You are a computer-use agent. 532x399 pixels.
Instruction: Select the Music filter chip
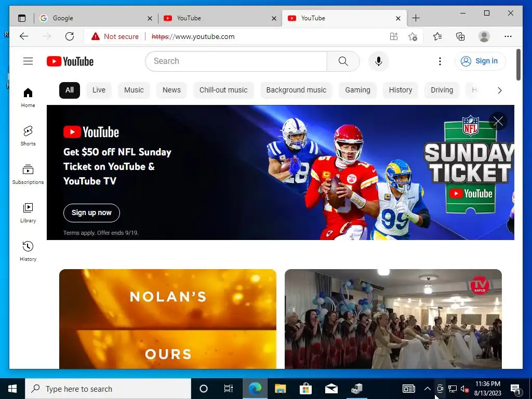coord(134,90)
